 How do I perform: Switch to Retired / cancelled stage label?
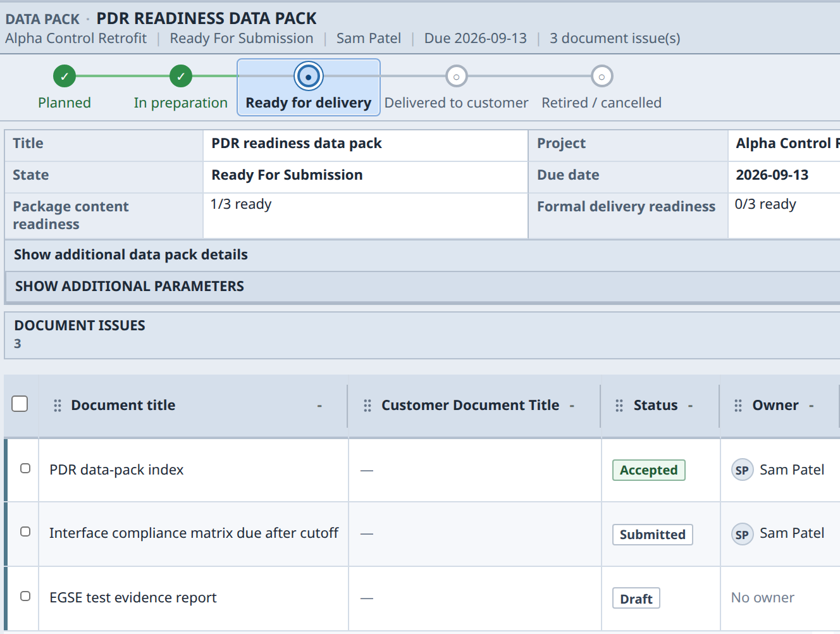(602, 103)
